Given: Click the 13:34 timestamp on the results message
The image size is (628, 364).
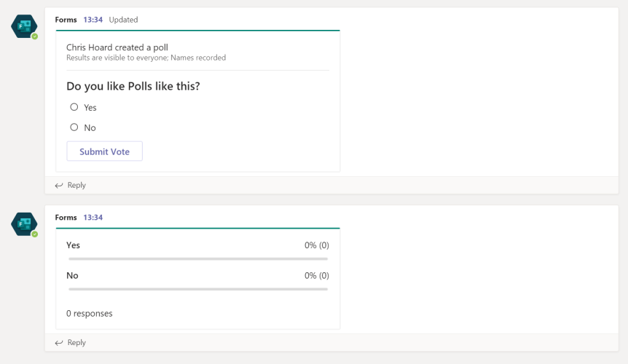Looking at the screenshot, I should [x=93, y=218].
